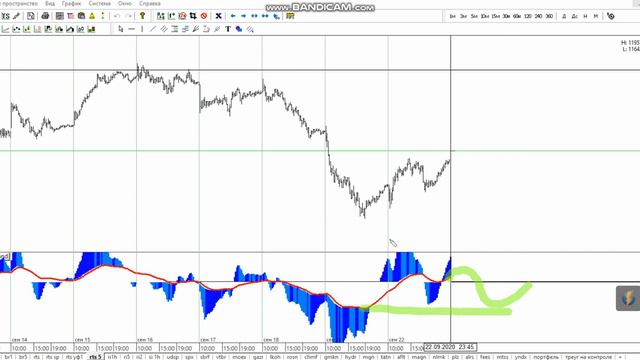
Task: Select the arrow cursor pointer tool
Action: tap(120, 29)
